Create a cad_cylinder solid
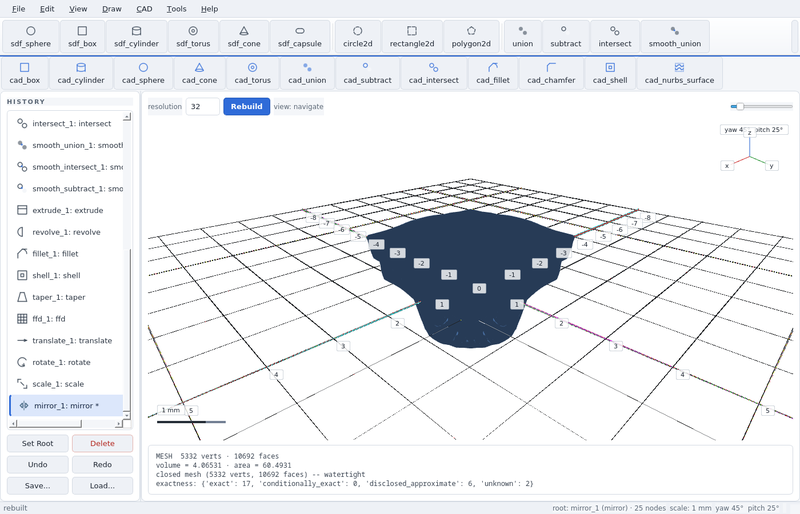The height and width of the screenshot is (514, 800). coord(81,74)
